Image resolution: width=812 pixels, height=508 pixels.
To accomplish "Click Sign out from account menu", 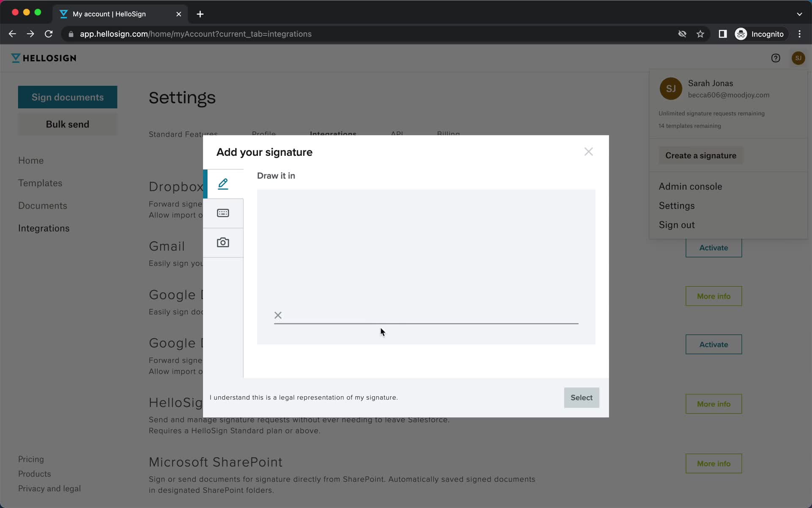I will click(676, 225).
